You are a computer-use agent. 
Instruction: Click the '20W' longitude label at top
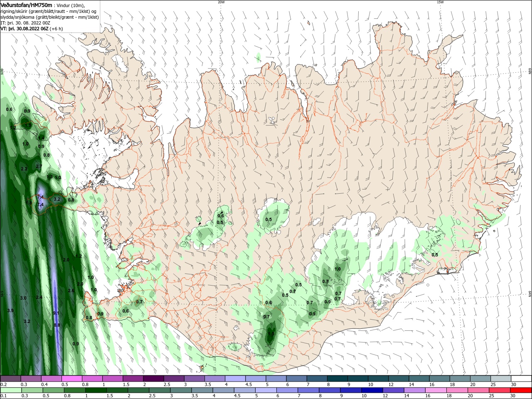tap(221, 2)
